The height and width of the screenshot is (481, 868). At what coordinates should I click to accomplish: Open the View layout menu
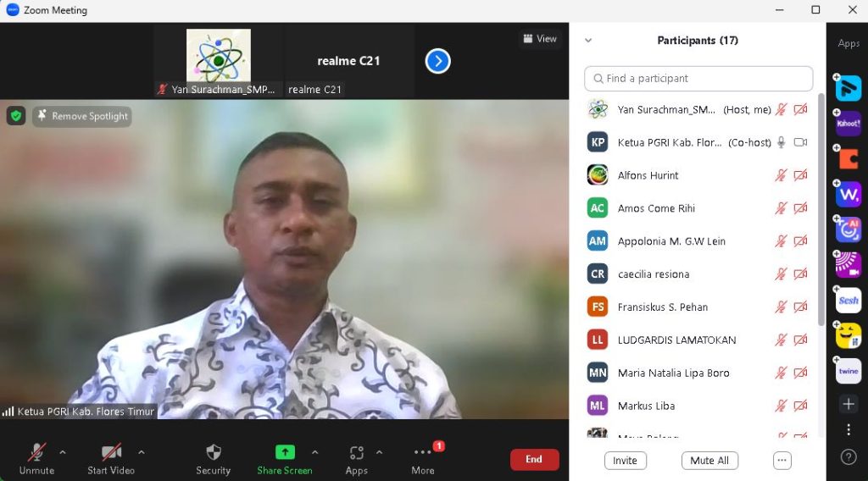(x=540, y=39)
